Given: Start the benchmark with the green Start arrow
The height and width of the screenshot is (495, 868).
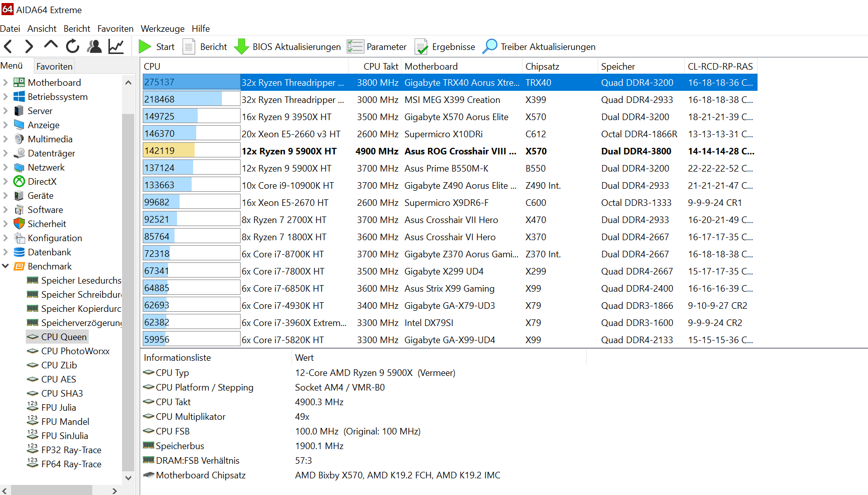Looking at the screenshot, I should pos(145,47).
